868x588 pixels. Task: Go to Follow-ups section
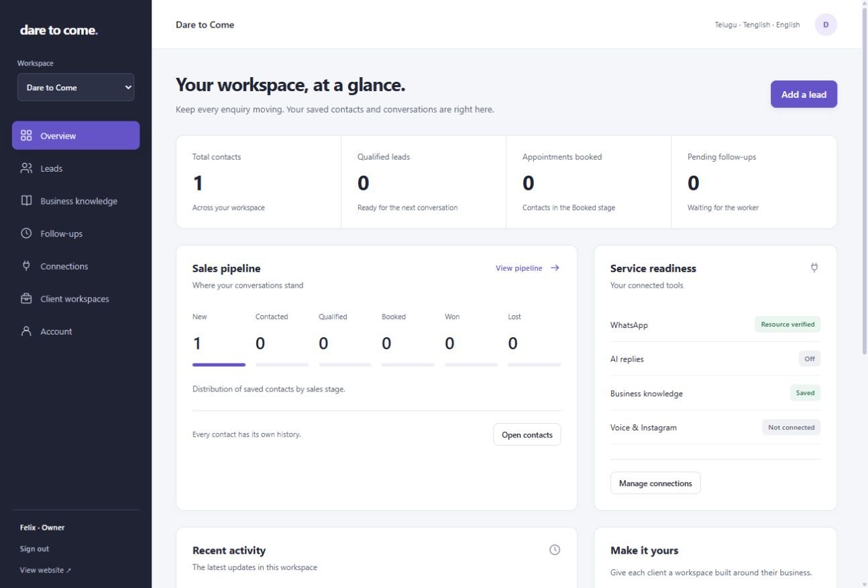(x=76, y=233)
